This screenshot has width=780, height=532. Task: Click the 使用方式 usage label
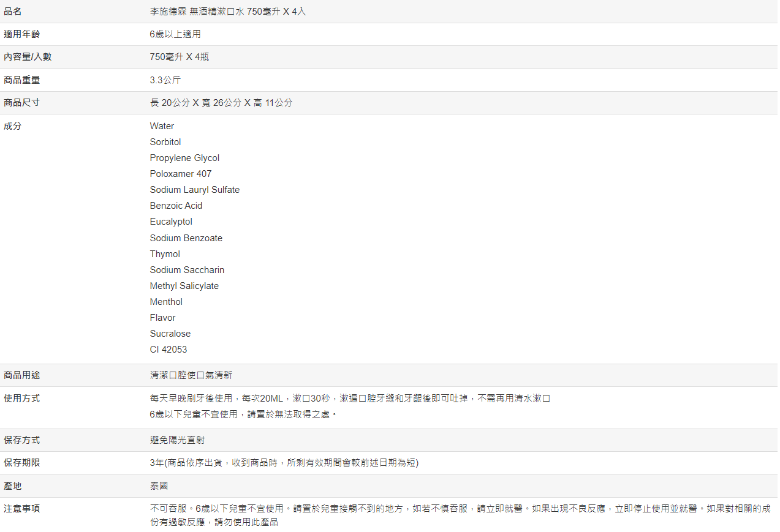[22, 398]
